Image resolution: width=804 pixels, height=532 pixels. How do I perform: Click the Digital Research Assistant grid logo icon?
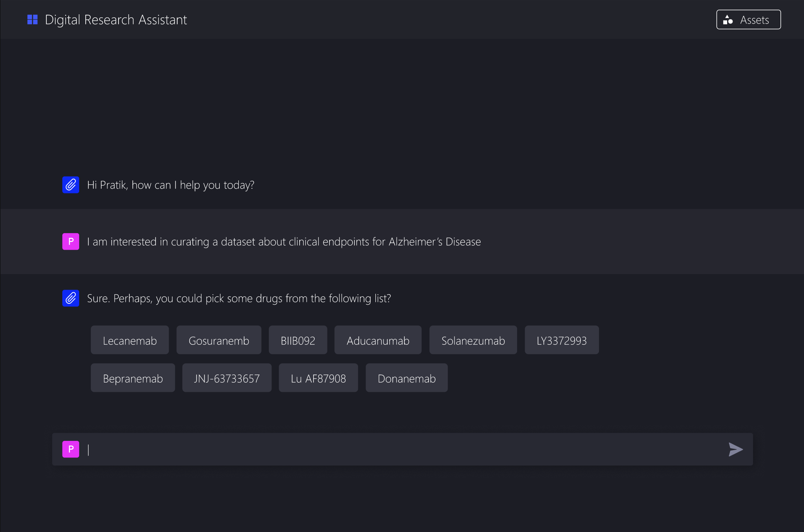click(32, 19)
